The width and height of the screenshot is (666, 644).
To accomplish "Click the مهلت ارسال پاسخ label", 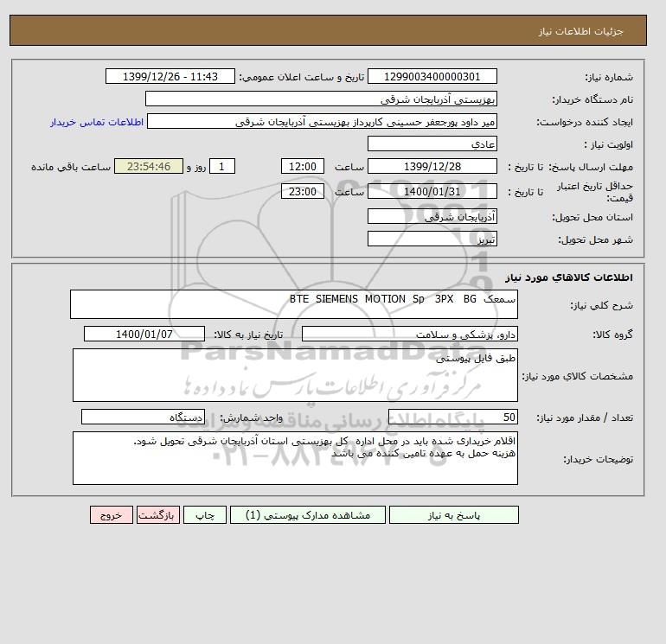I will pos(591,167).
